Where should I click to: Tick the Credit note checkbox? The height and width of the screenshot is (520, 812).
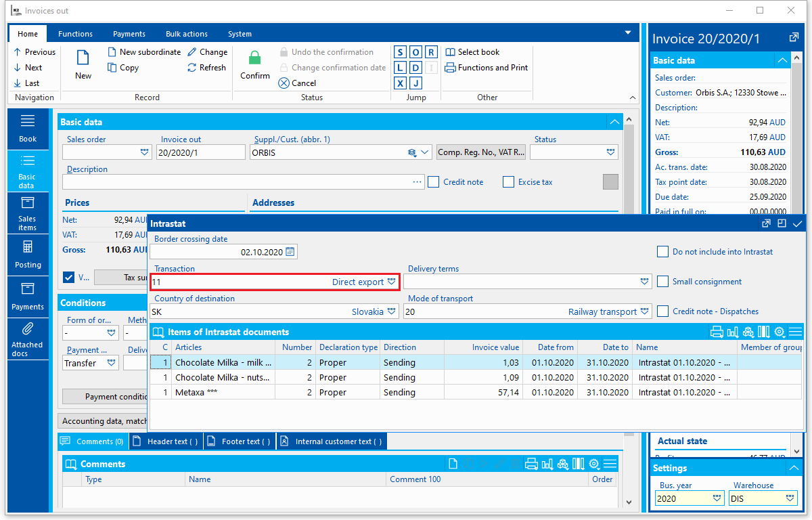click(434, 181)
